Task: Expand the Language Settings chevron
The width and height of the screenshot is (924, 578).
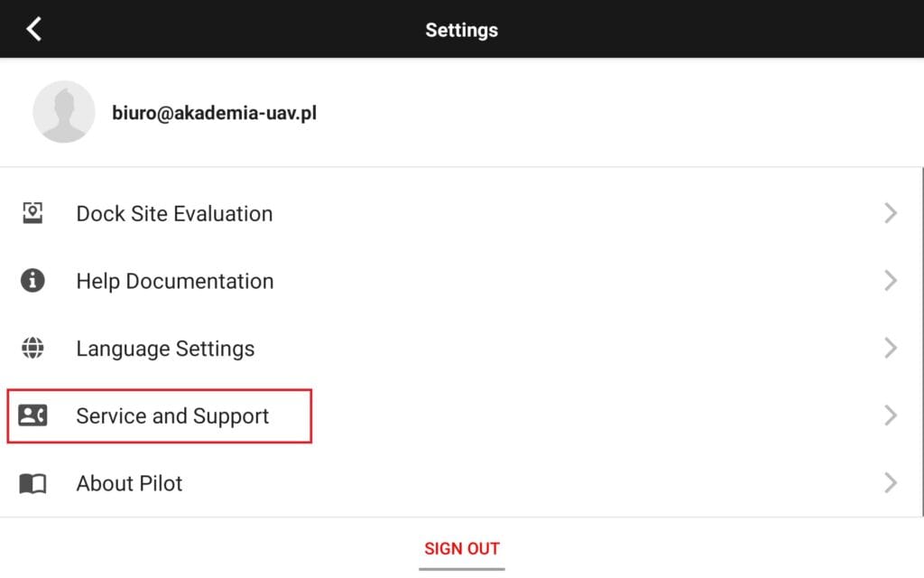Action: (x=891, y=349)
